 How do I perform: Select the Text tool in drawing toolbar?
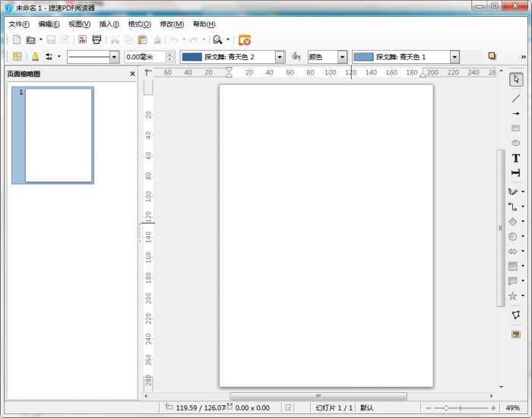pos(515,158)
